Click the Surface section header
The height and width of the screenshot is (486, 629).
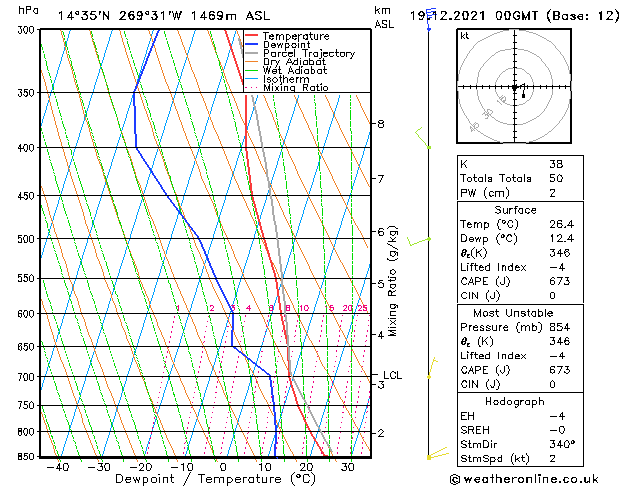pyautogui.click(x=514, y=210)
